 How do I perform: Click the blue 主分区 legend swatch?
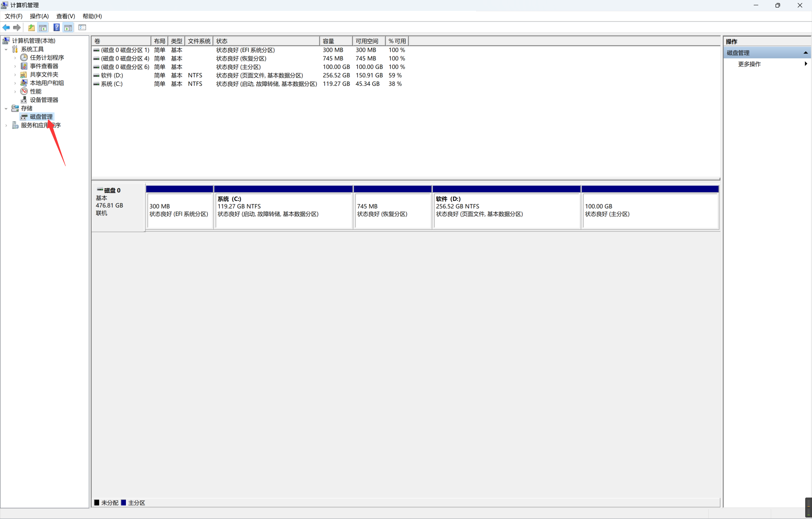point(123,502)
